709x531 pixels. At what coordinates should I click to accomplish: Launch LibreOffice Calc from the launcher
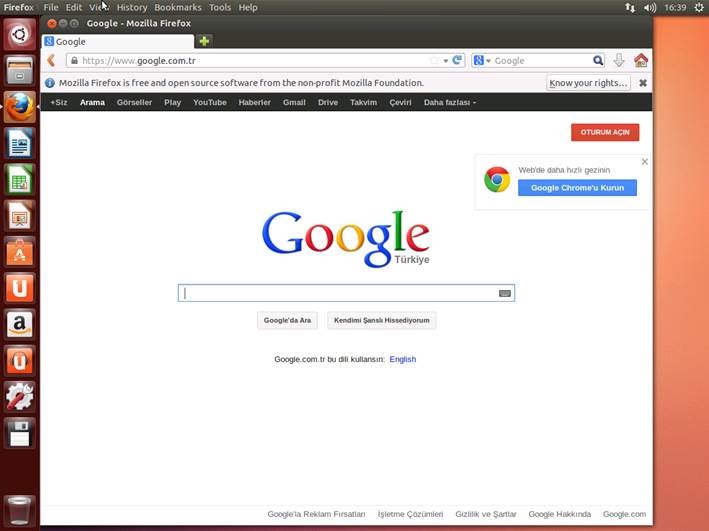19,179
